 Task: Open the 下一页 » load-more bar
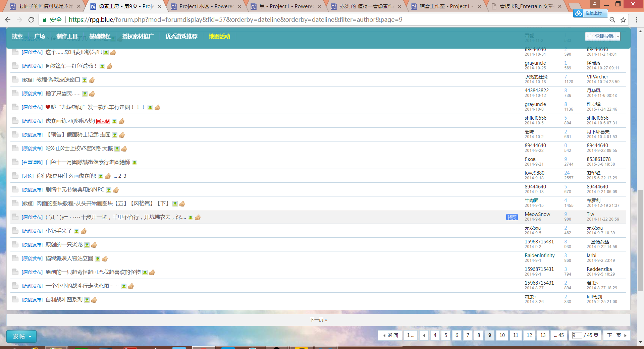point(318,320)
